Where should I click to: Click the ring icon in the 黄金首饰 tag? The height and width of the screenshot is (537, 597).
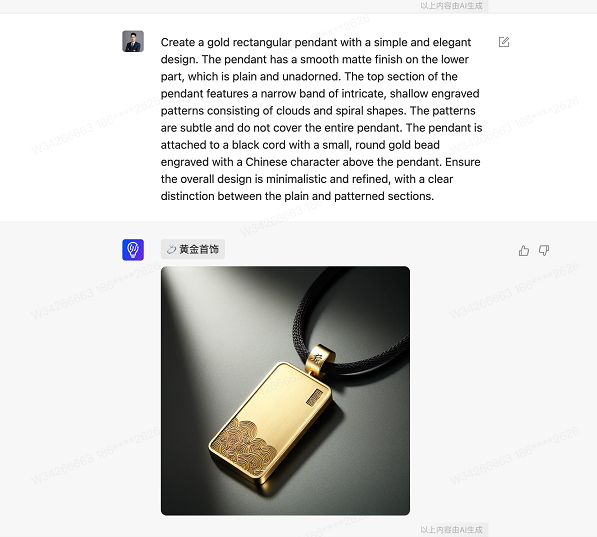[171, 249]
